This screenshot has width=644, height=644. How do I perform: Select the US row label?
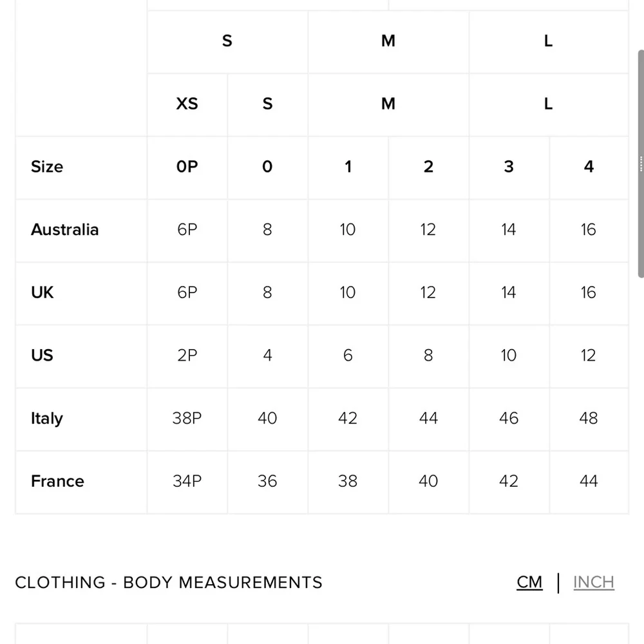point(43,355)
